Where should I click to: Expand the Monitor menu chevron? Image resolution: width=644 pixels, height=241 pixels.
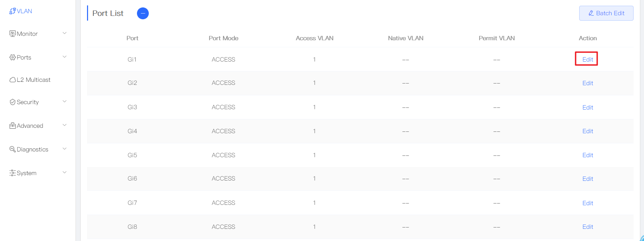tap(64, 33)
